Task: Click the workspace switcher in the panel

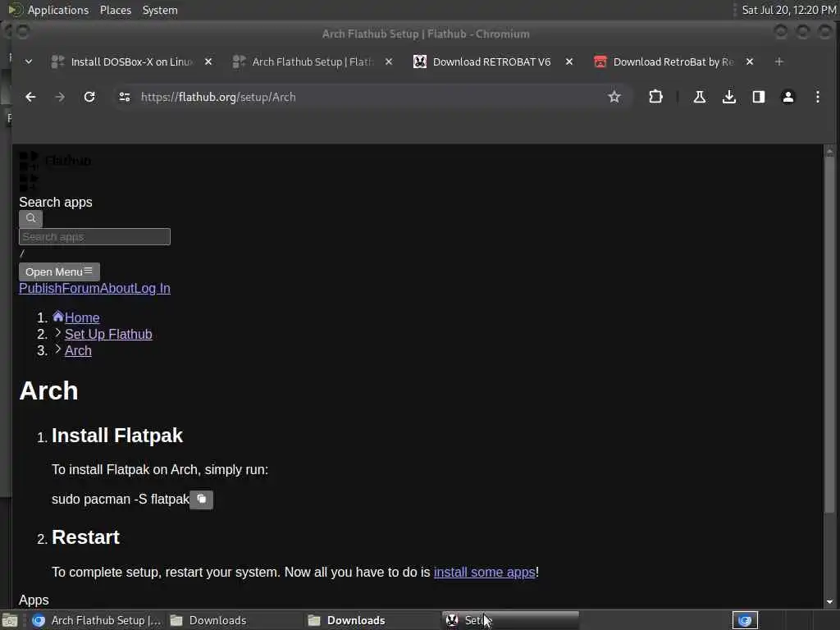Action: pyautogui.click(x=745, y=620)
